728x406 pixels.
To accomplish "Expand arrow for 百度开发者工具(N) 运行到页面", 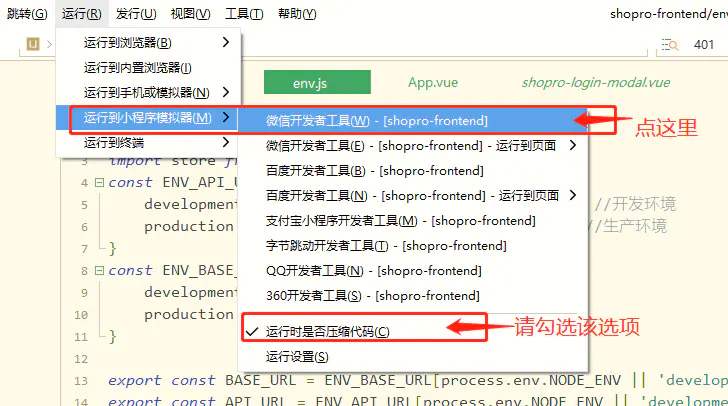I will (573, 195).
